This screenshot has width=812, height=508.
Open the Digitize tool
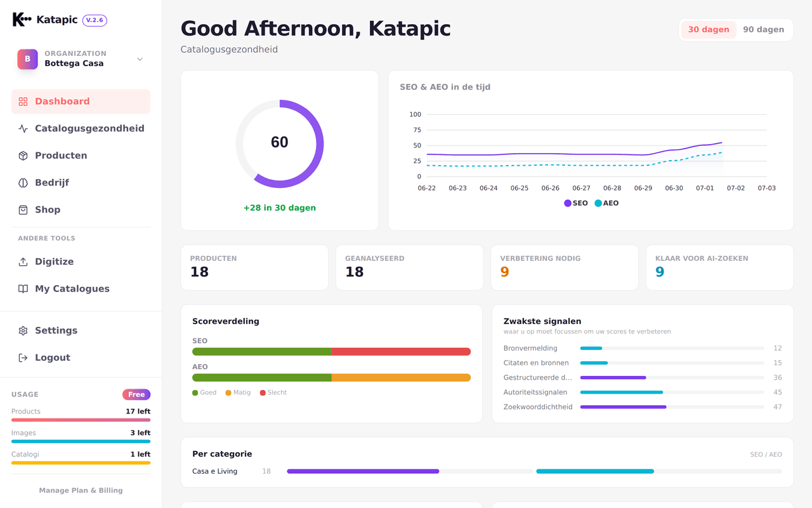click(81, 262)
